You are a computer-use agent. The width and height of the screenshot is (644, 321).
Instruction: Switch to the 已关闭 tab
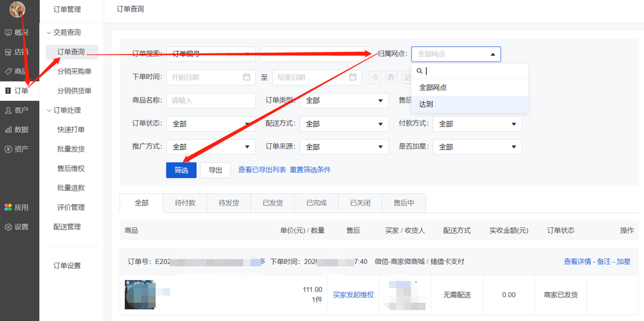click(360, 203)
